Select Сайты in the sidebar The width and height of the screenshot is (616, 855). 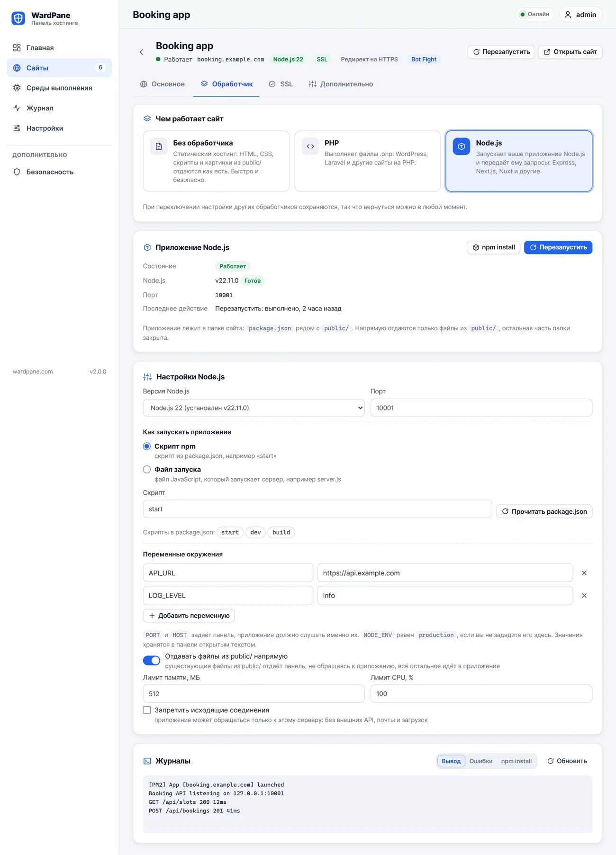[x=59, y=68]
